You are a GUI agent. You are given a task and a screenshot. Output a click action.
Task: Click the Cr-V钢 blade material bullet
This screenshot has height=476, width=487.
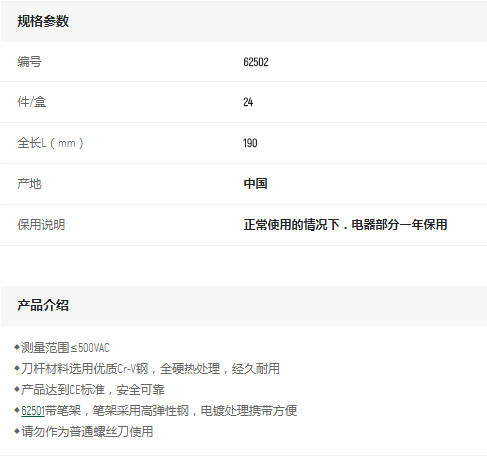click(x=150, y=369)
